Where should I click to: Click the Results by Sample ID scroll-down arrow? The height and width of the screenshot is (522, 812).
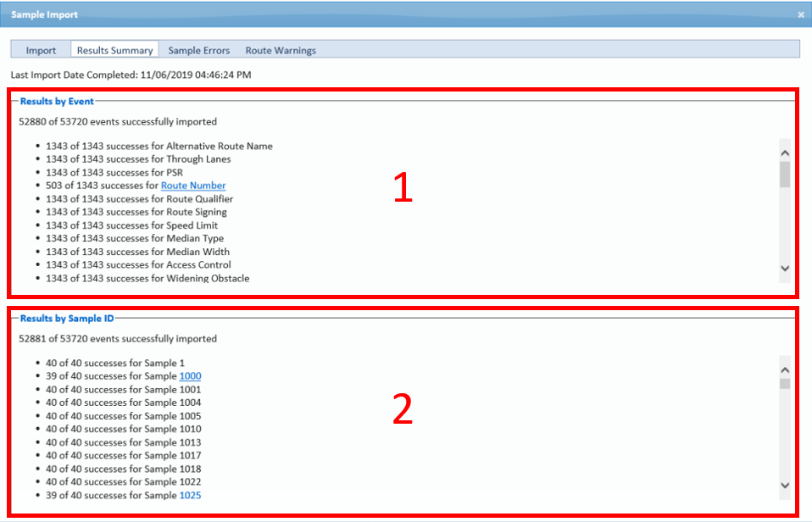coord(785,486)
